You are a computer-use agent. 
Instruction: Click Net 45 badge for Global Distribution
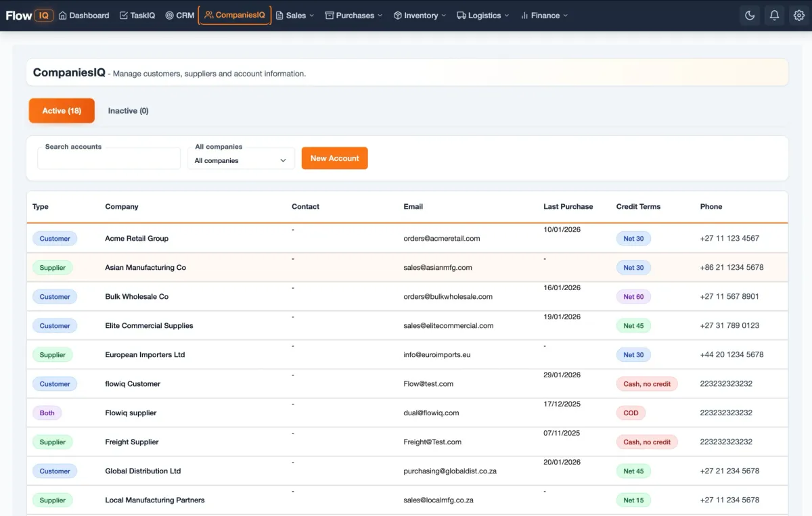click(633, 471)
